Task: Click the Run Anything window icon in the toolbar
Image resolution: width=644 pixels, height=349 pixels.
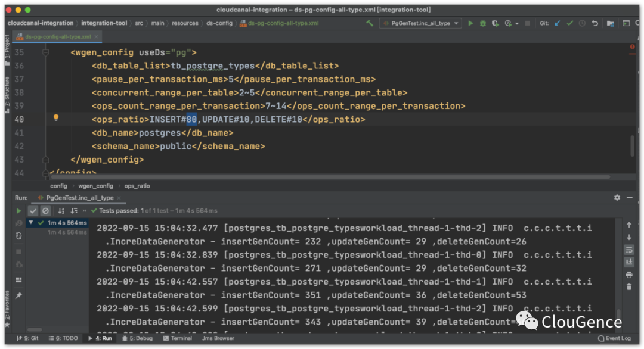Action: 626,23
